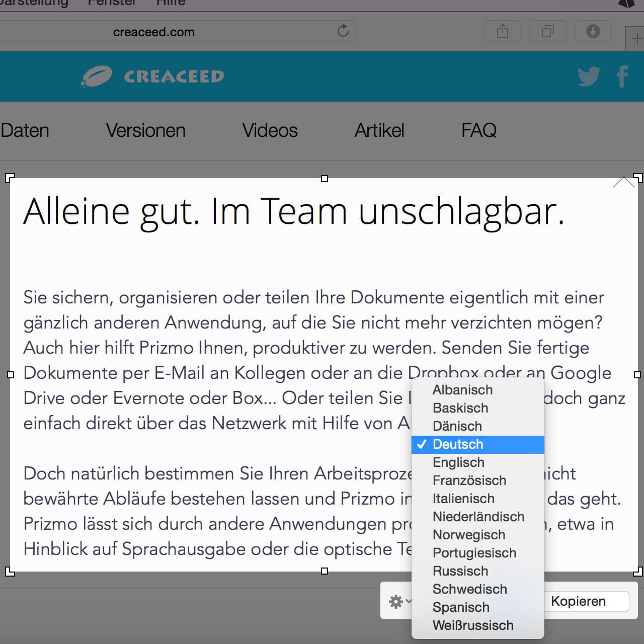This screenshot has width=644, height=644.
Task: Select Albanisch from language list
Action: [478, 390]
